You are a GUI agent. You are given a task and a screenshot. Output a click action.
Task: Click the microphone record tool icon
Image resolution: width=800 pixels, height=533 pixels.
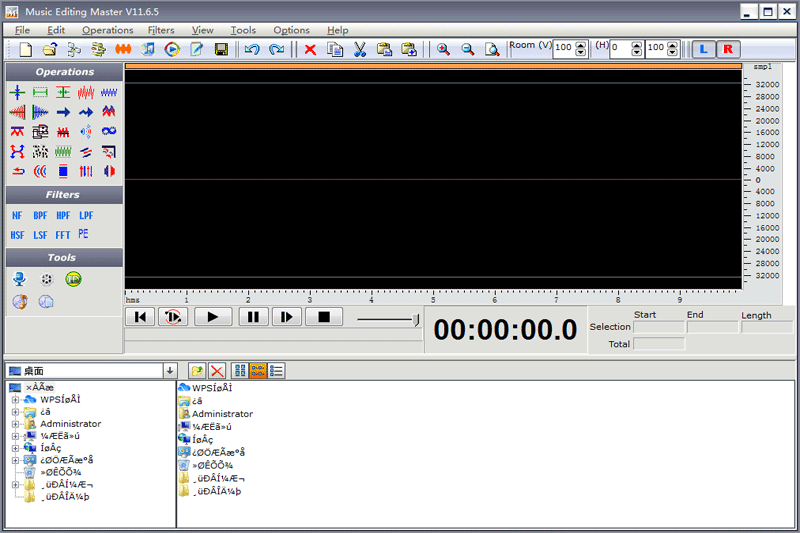coord(19,279)
